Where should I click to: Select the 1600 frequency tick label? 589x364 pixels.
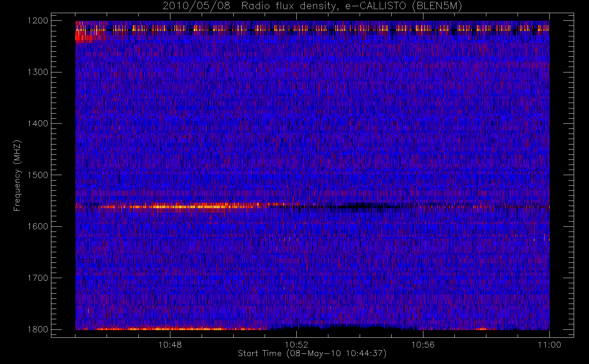(38, 226)
